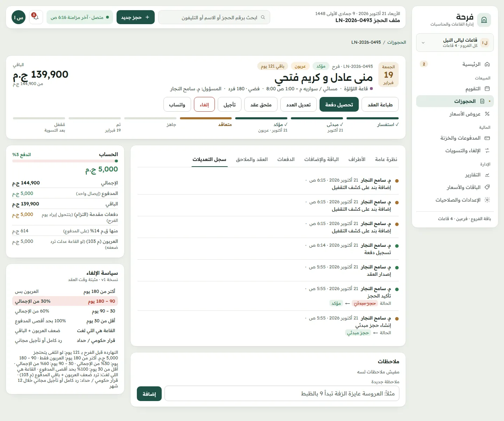Click the struck-through حجز مبدئي status badge
The height and width of the screenshot is (421, 504).
[x=365, y=303]
